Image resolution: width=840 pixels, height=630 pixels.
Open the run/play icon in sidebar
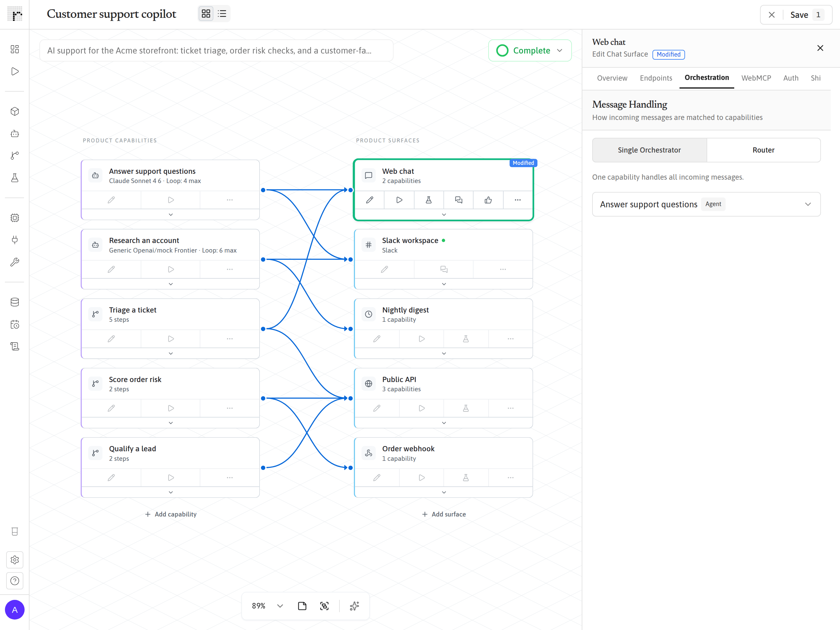coord(15,71)
